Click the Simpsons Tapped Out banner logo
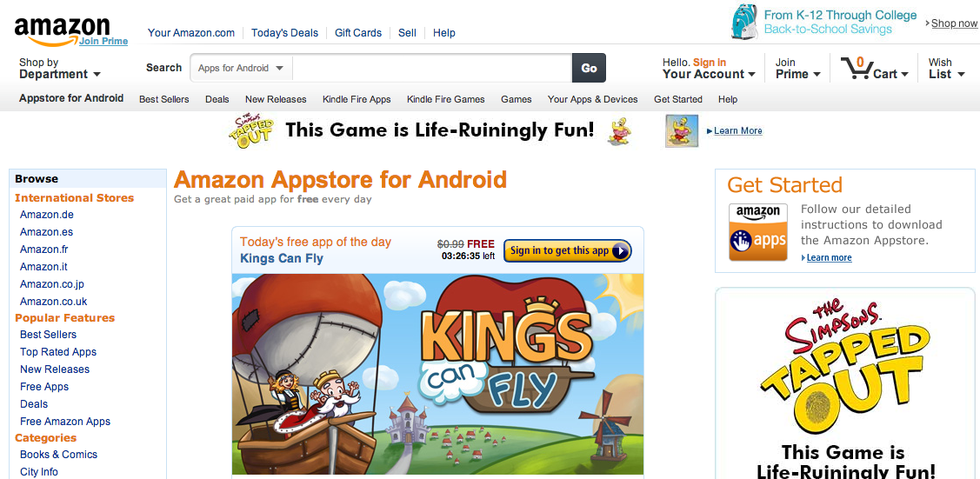The height and width of the screenshot is (479, 980). [251, 130]
